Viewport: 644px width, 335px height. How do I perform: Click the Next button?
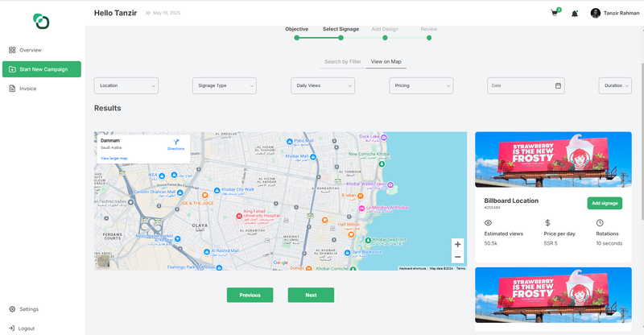tap(311, 295)
